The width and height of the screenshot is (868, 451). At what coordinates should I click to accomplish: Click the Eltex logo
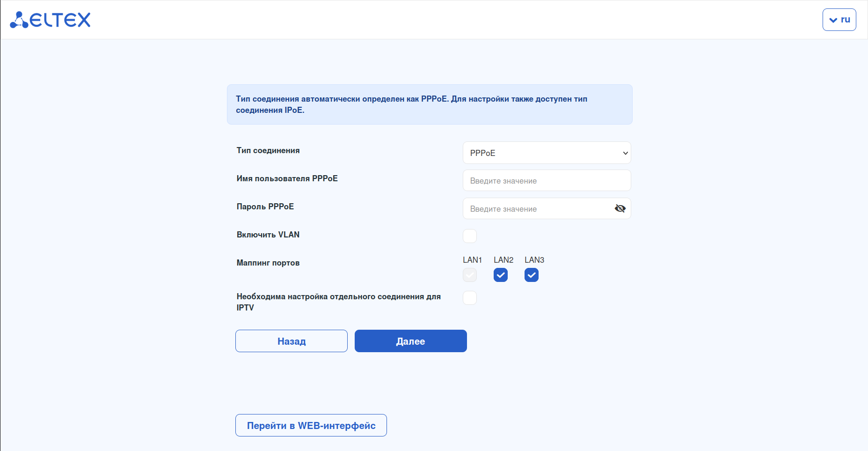tap(50, 20)
